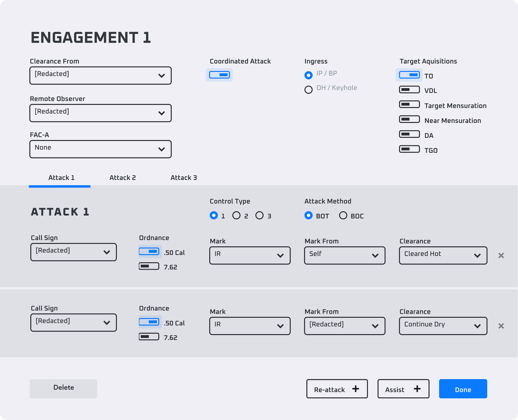Open Mark From dropdown showing Self
The height and width of the screenshot is (420, 518).
click(345, 255)
